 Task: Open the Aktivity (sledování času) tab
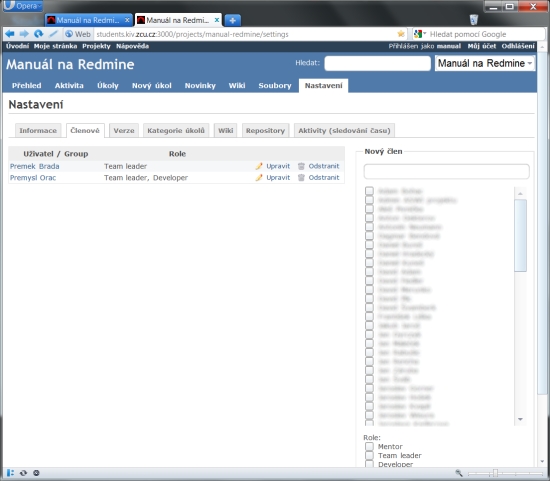(x=344, y=131)
